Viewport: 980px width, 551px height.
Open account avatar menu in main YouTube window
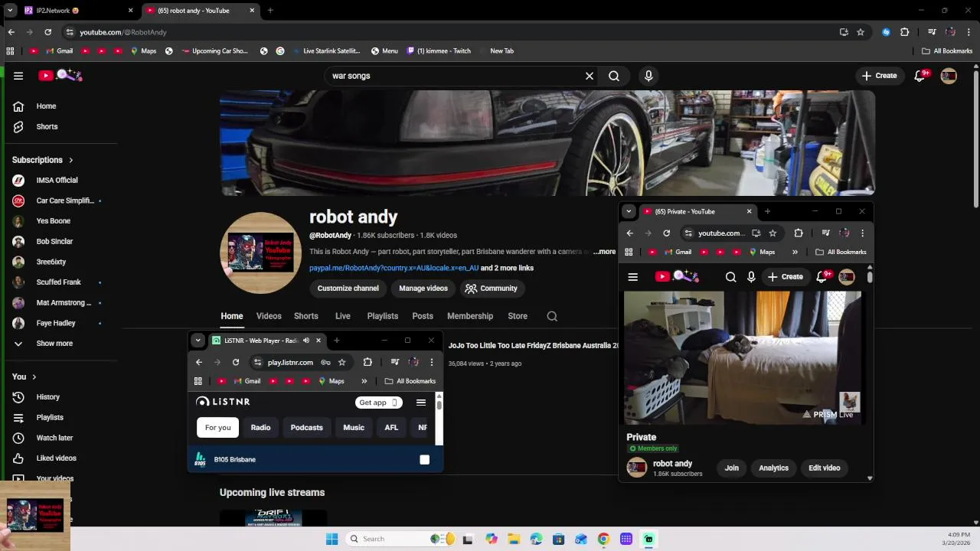(949, 76)
